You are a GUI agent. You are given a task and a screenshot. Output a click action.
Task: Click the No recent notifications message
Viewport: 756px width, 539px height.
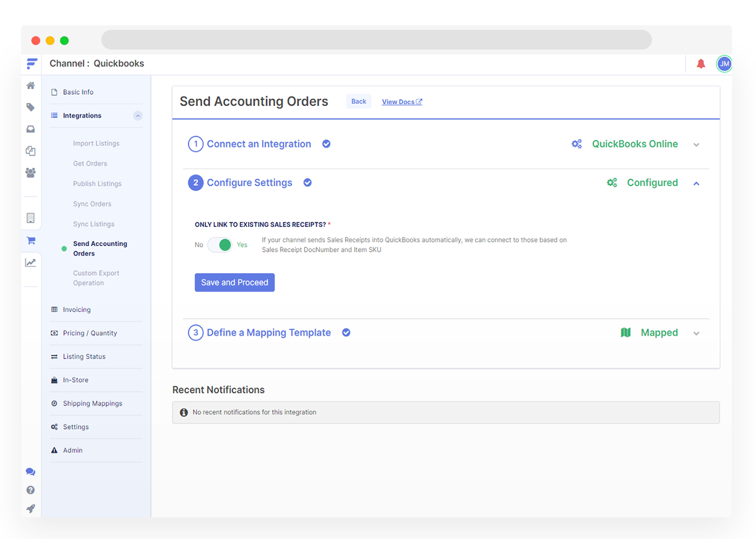254,412
